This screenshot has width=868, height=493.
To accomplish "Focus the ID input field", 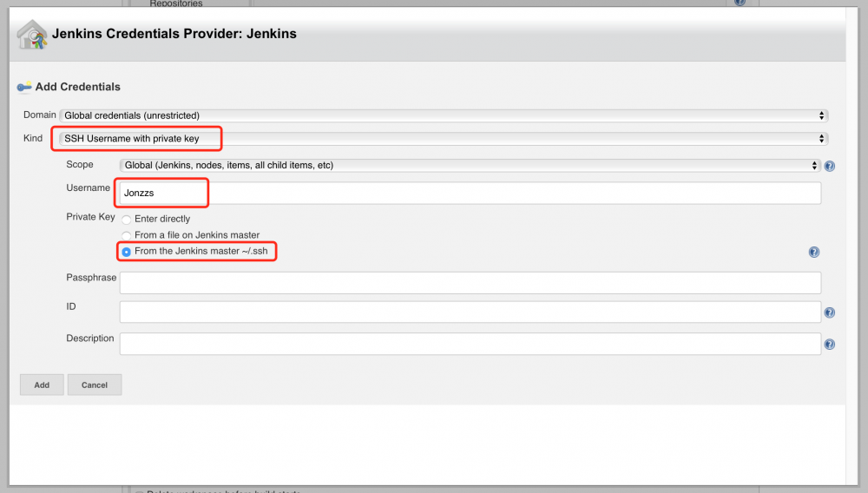I will [470, 312].
